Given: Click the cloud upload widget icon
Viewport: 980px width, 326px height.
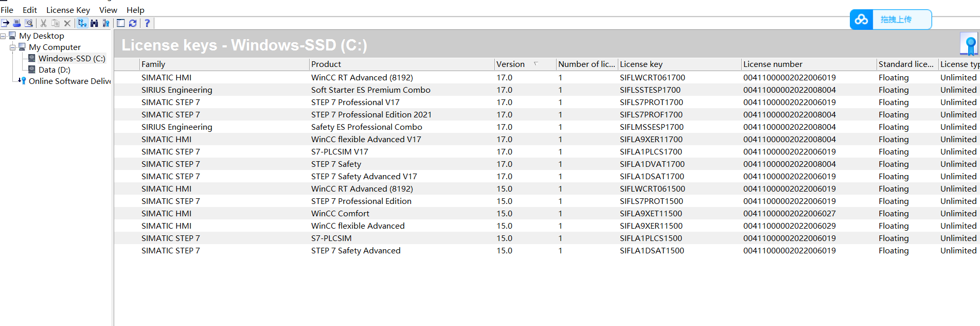Looking at the screenshot, I should (862, 20).
